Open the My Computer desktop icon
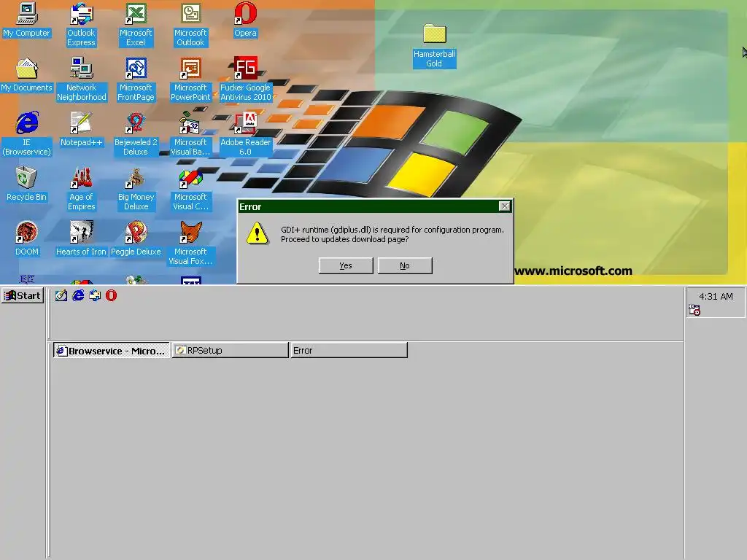 27,20
